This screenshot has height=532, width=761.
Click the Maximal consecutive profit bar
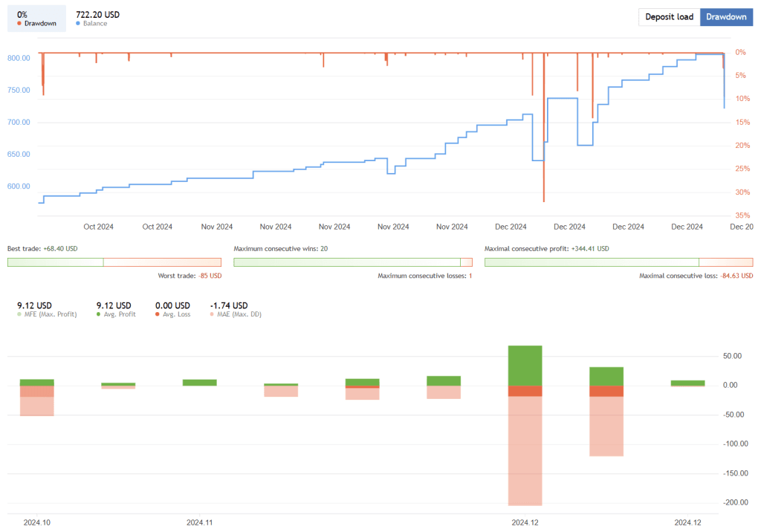(618, 262)
